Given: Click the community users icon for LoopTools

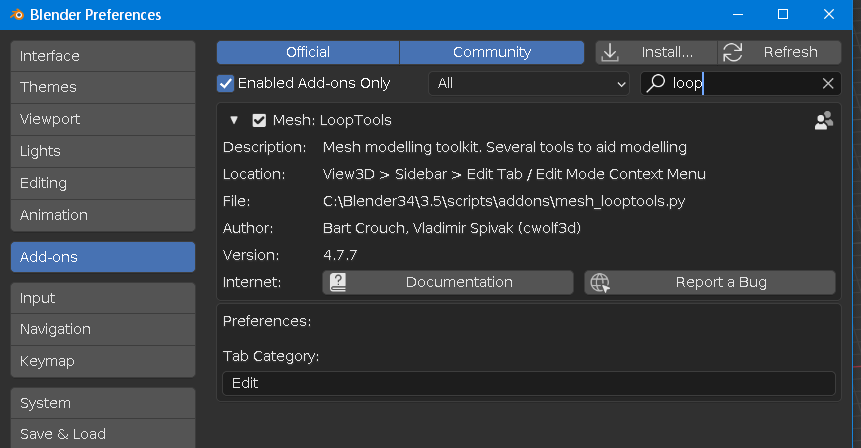Looking at the screenshot, I should click(x=824, y=121).
